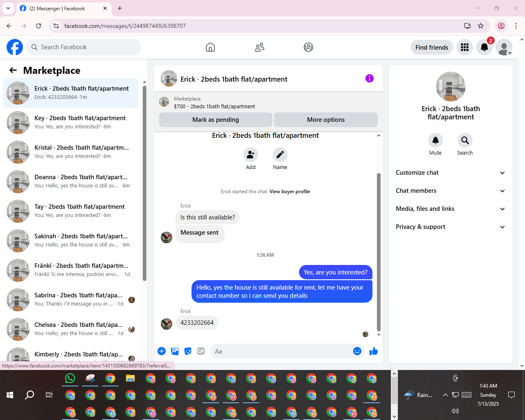Open the weather Rain widget in taskbar
Viewport: 525px width, 420px height.
click(x=418, y=395)
